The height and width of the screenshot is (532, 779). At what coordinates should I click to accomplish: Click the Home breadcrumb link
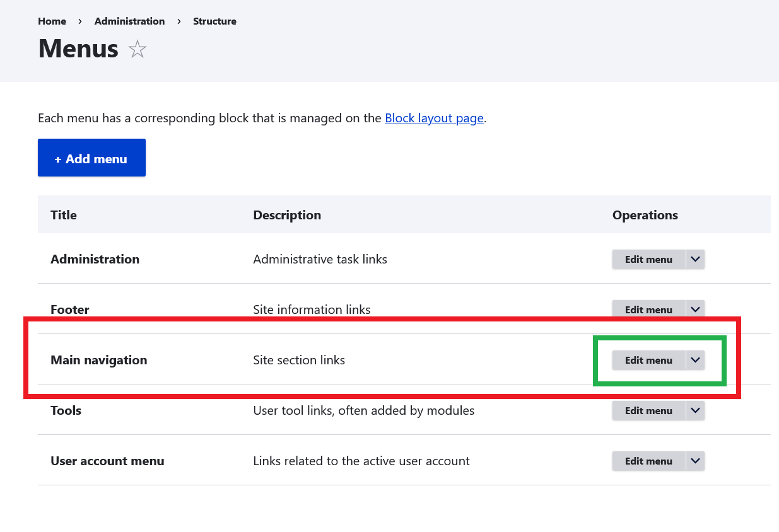point(52,21)
